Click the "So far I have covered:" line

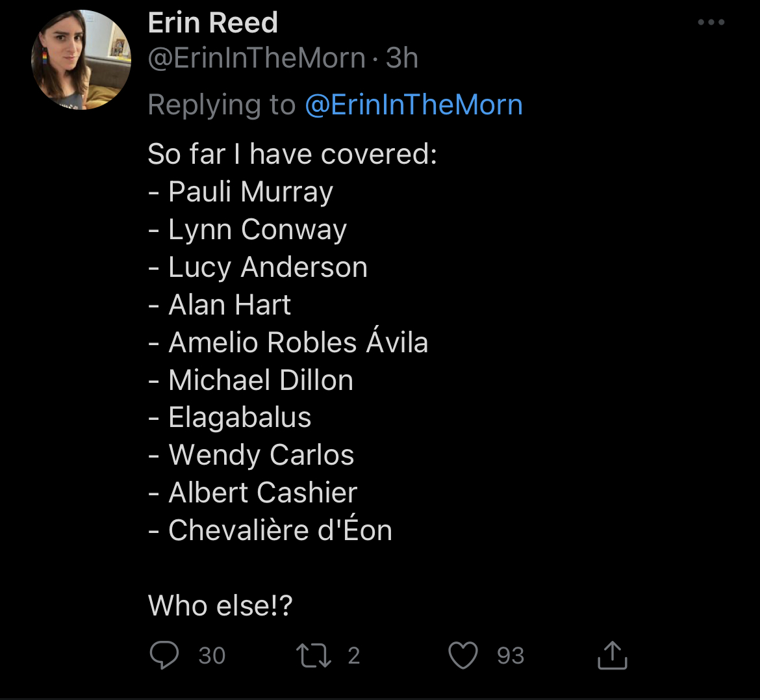tap(292, 154)
